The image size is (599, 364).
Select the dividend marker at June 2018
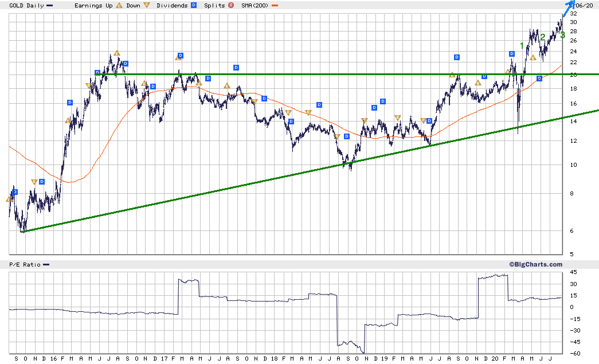tap(319, 105)
